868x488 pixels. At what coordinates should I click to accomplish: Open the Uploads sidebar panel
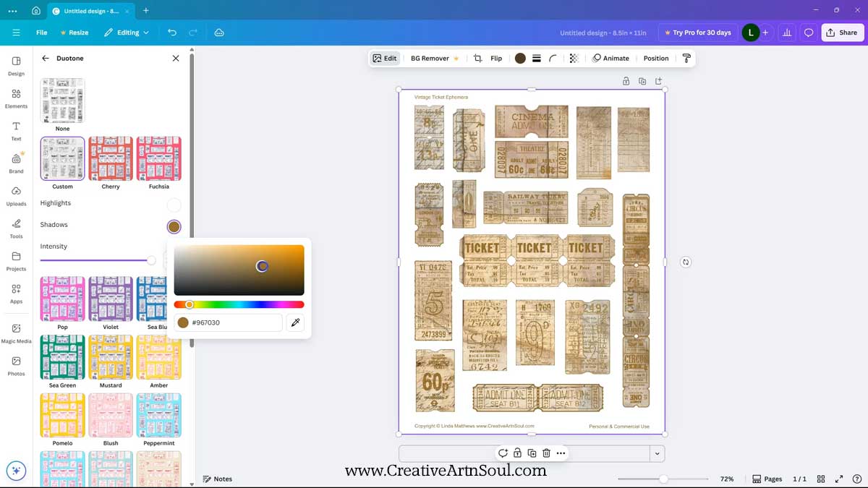pos(16,196)
